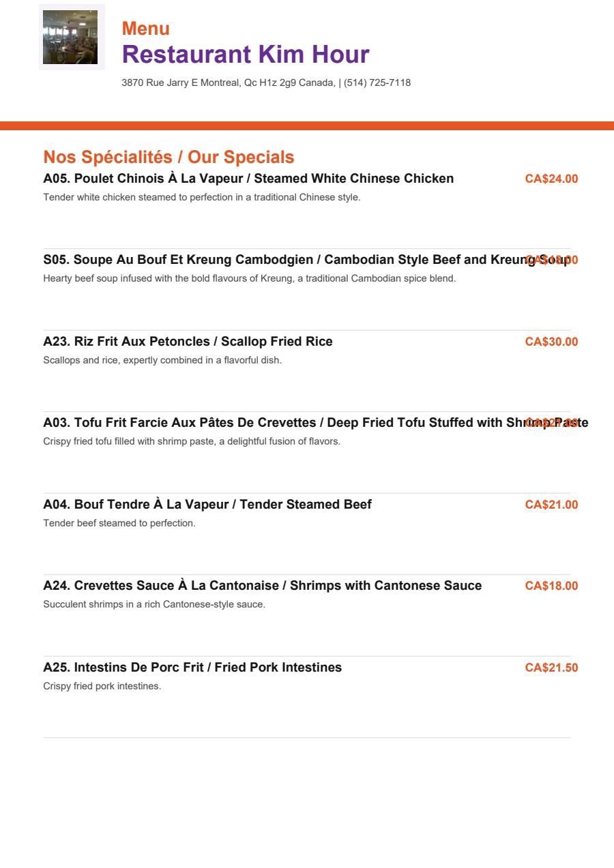Open A25 Fried Pork Intestines item
The width and height of the screenshot is (614, 868).
click(x=192, y=668)
